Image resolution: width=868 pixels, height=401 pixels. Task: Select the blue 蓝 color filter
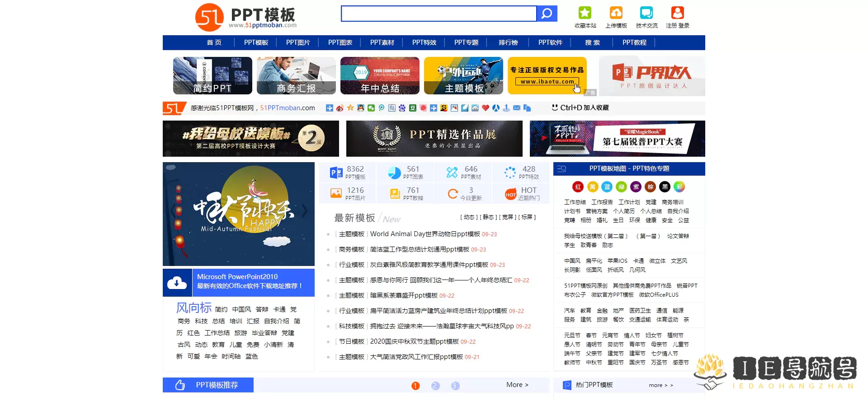coord(607,187)
